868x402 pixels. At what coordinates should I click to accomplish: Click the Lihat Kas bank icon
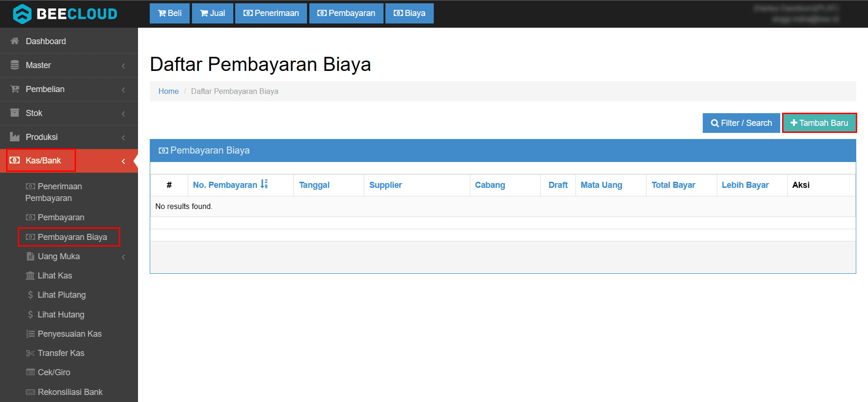(31, 276)
